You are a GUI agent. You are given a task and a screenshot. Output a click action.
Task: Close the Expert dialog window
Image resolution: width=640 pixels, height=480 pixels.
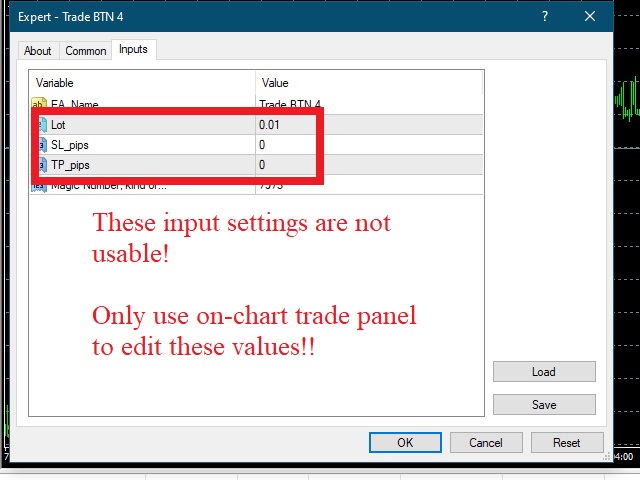click(590, 16)
